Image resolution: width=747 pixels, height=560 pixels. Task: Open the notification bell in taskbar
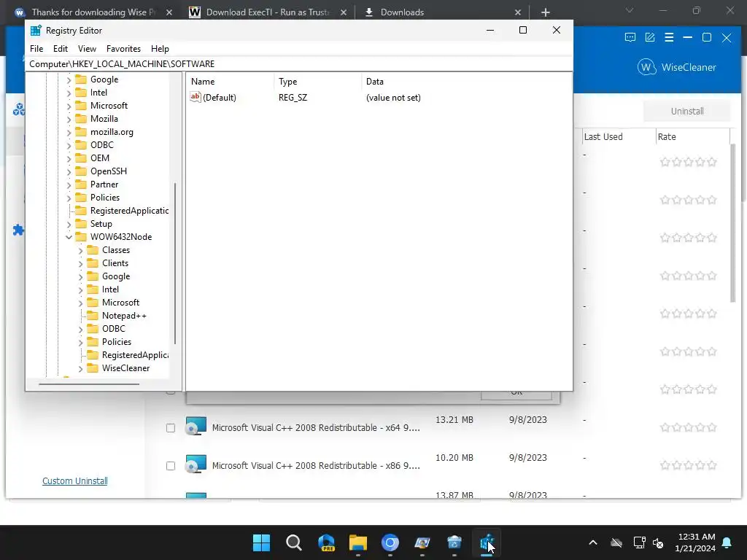pyautogui.click(x=727, y=542)
